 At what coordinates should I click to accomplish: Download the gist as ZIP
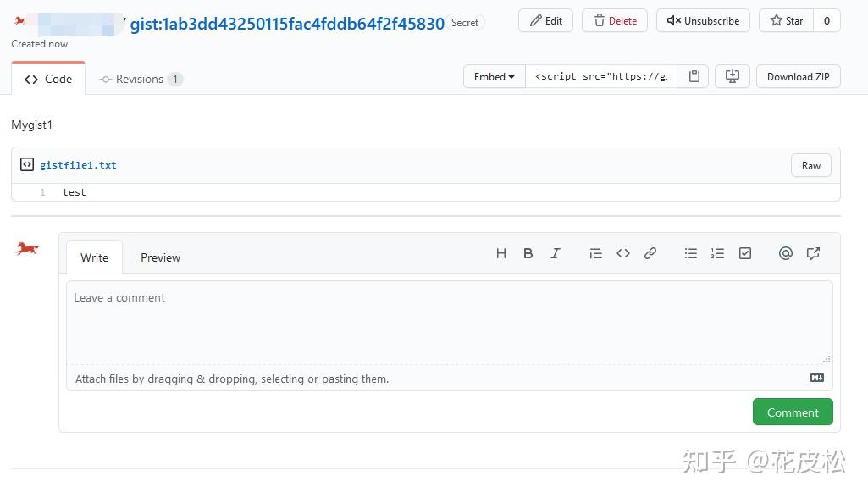pyautogui.click(x=799, y=76)
